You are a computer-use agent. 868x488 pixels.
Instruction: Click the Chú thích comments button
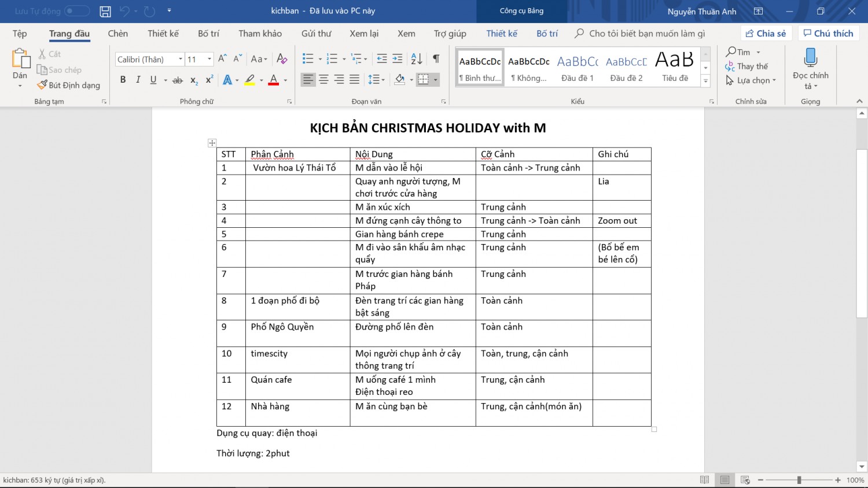(829, 34)
